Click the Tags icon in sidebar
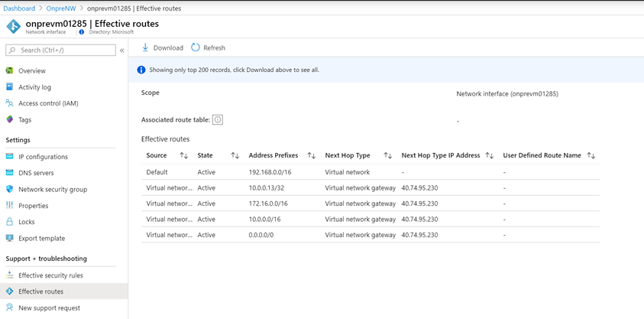Viewport: 644px width, 319px height. click(x=10, y=120)
